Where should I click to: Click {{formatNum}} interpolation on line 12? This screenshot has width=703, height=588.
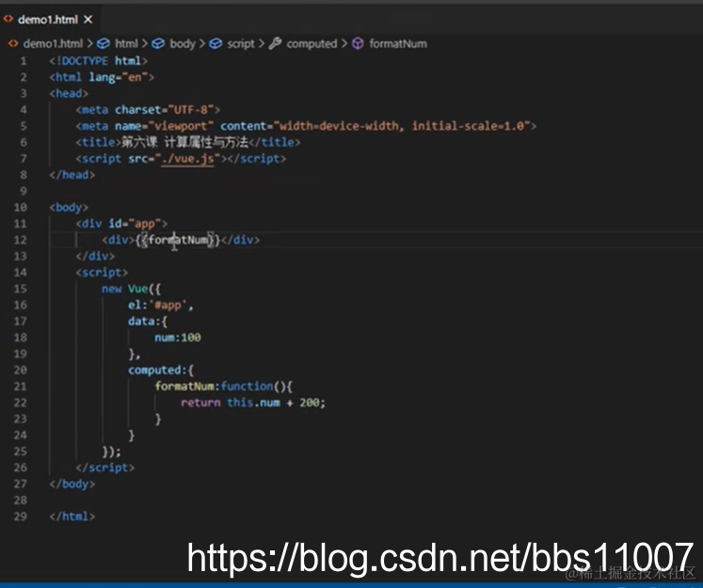(x=178, y=240)
